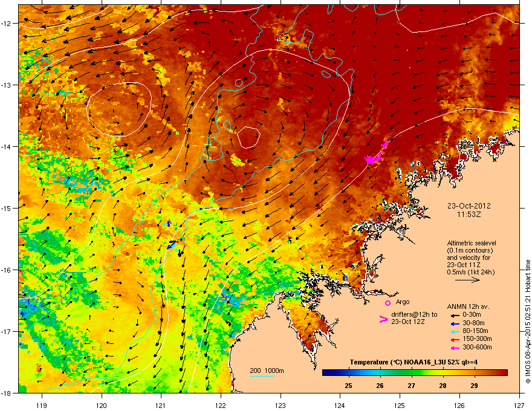Image resolution: width=532 pixels, height=411 pixels.
Task: Click the 0.5m/s velocity scale arrow
Action: (467, 280)
